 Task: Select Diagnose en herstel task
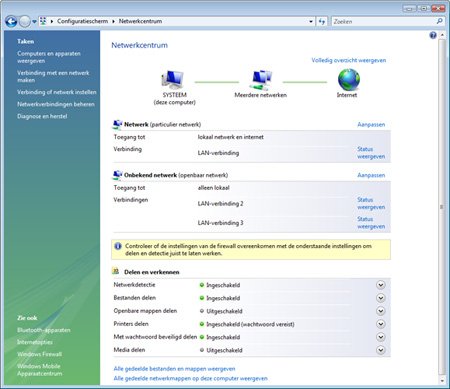coord(42,116)
